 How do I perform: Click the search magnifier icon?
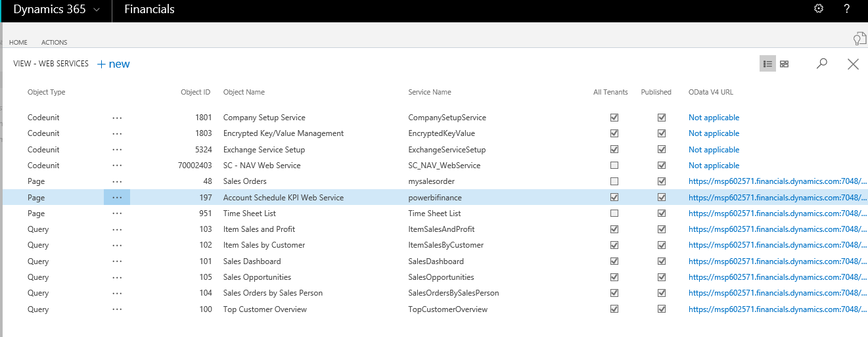pos(821,64)
